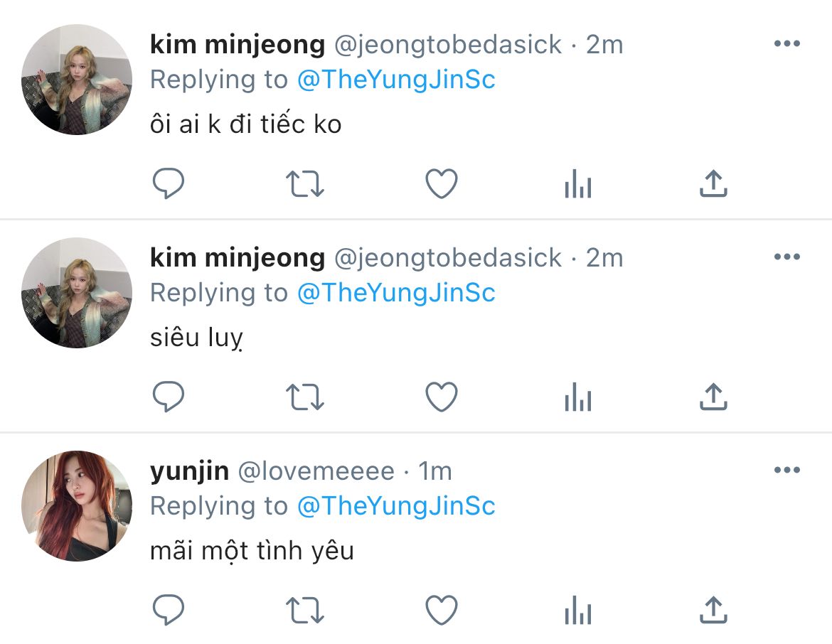Open more options for "siêu luỵ" tweet
This screenshot has width=832, height=644.
(x=787, y=257)
